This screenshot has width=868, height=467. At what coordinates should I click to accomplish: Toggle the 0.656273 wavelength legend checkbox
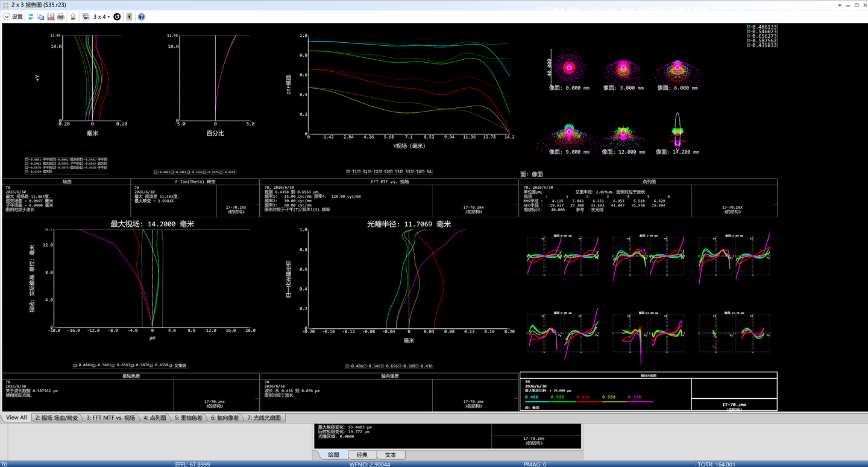[749, 36]
